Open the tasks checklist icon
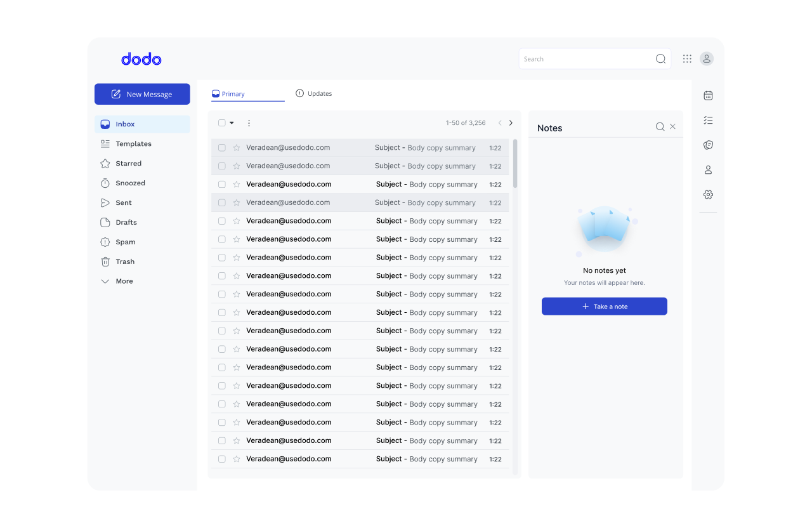Viewport: 812px width, 528px height. [x=708, y=120]
